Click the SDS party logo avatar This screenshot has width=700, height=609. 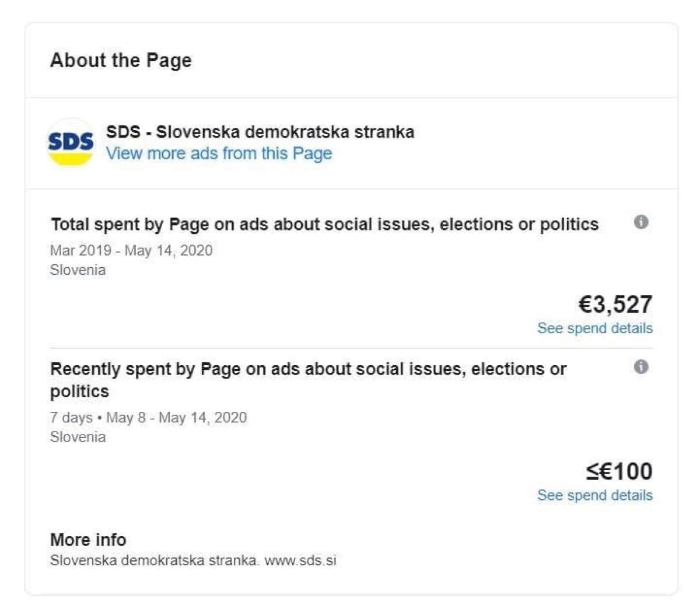point(71,142)
